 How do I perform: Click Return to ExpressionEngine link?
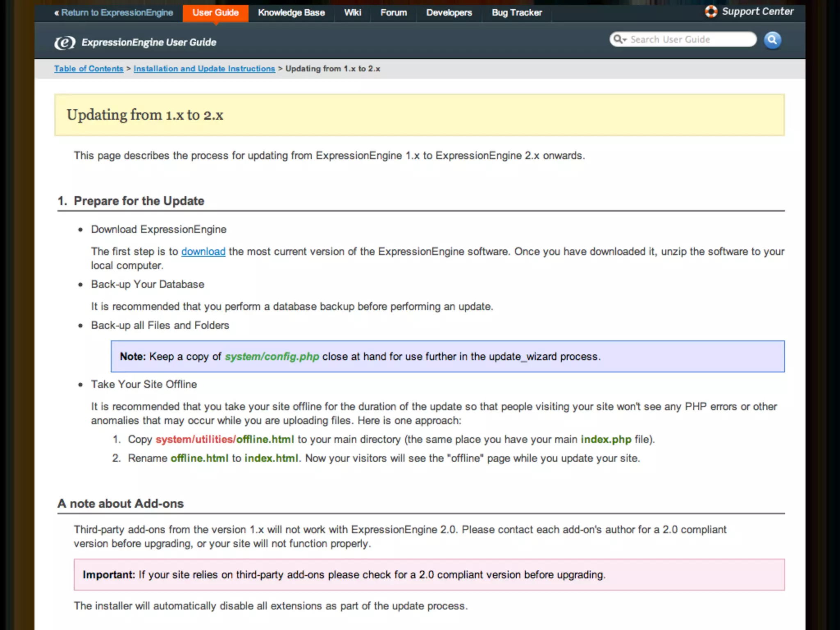pyautogui.click(x=114, y=13)
